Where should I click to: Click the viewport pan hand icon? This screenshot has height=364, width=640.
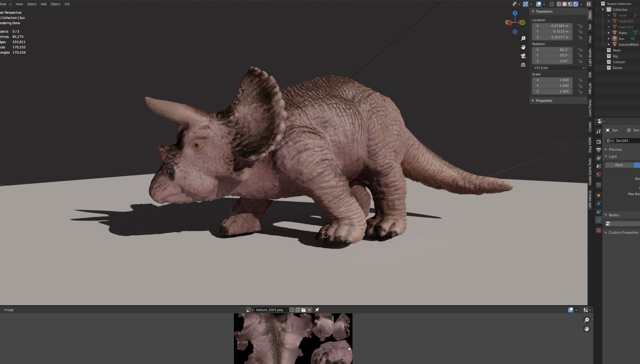pyautogui.click(x=523, y=47)
